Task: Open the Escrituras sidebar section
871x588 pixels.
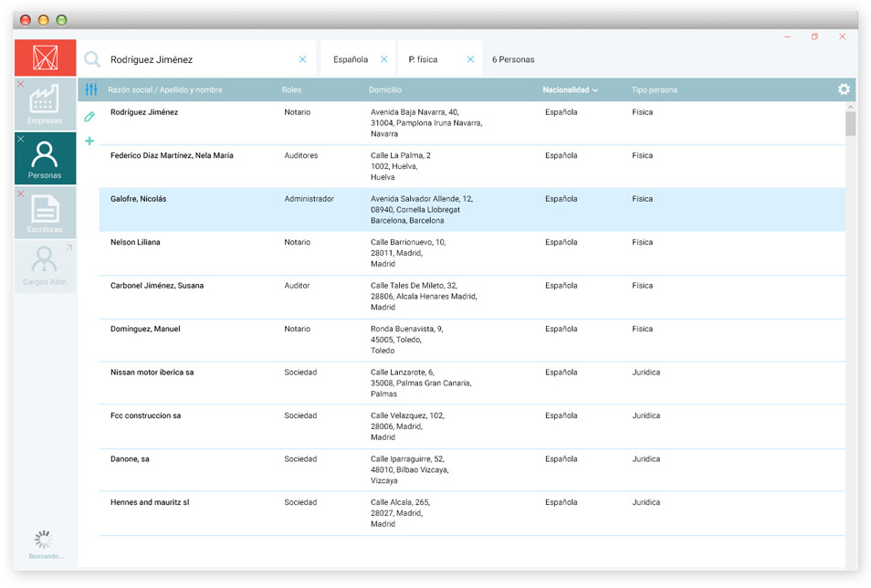Action: click(x=45, y=214)
